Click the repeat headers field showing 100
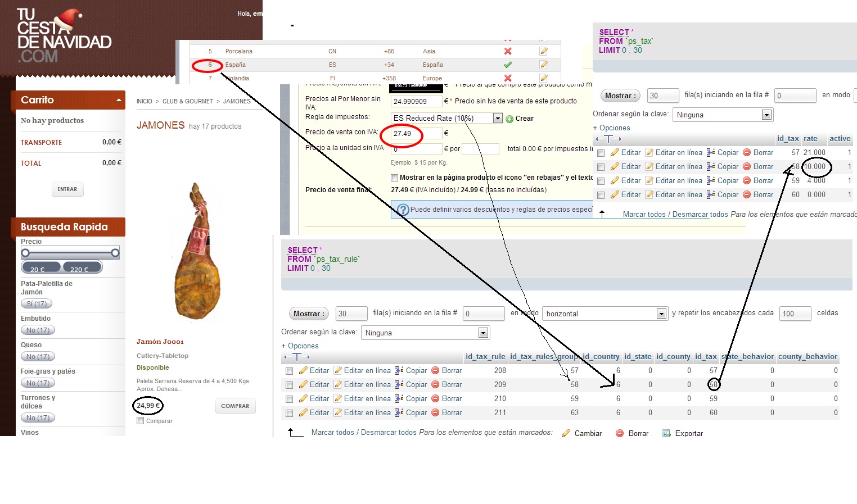Viewport: 857px width, 504px height. coord(795,314)
